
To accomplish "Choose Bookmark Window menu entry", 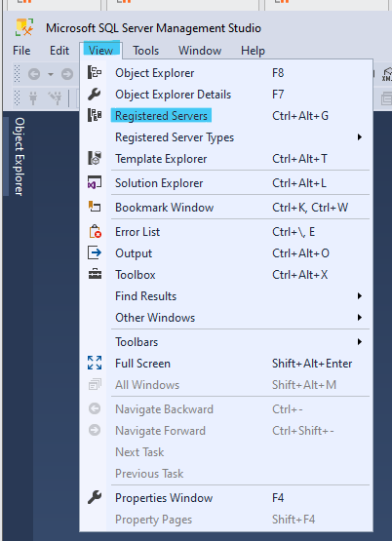I will point(226,208).
